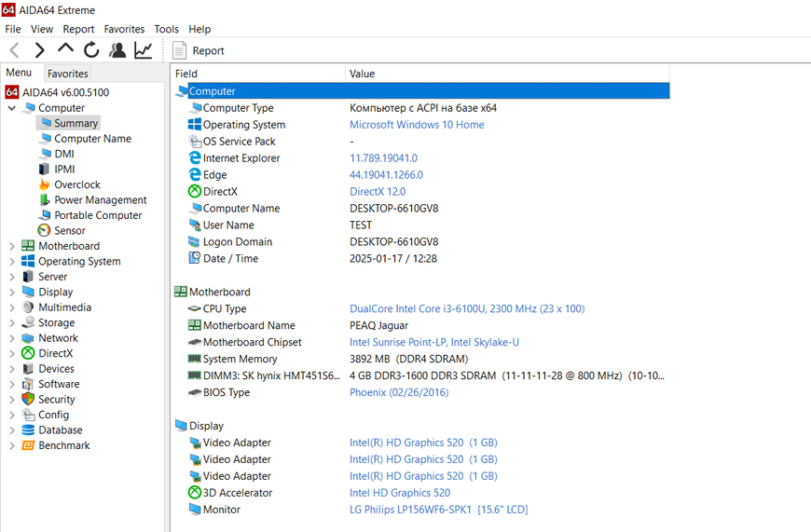Open the graph chart toolbar icon
The image size is (811, 532).
pyautogui.click(x=144, y=50)
